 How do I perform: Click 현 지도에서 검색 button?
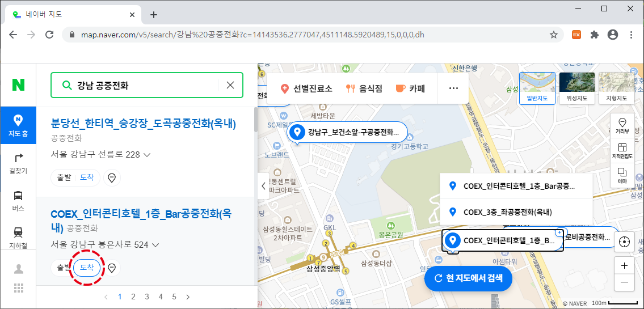(468, 277)
